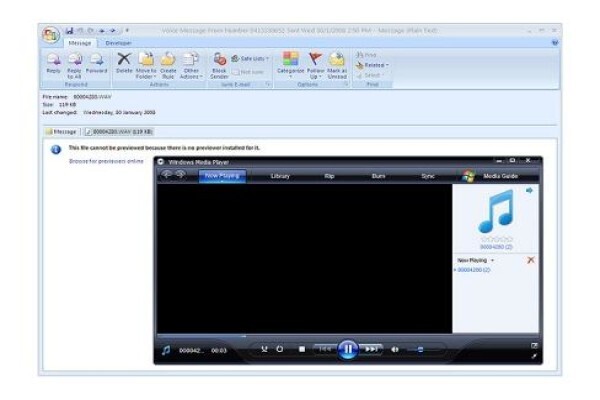Click the music note icon beside track title
Screen dimensions: 600x400
pyautogui.click(x=166, y=350)
